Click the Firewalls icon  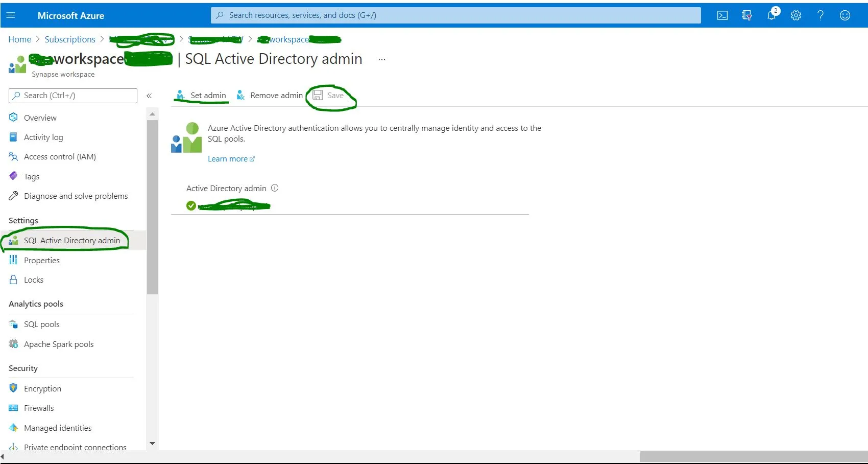coord(13,408)
